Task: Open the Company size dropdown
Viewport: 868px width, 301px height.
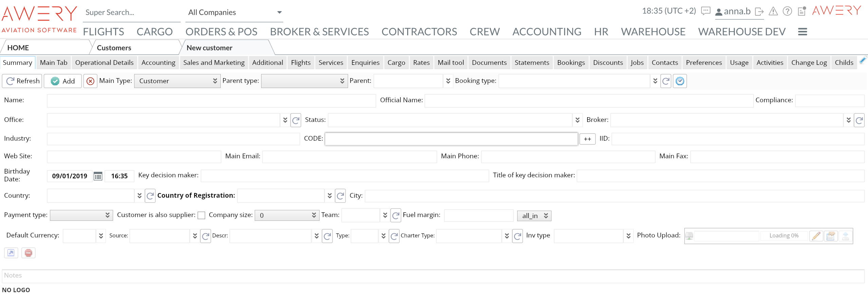Action: (x=287, y=215)
